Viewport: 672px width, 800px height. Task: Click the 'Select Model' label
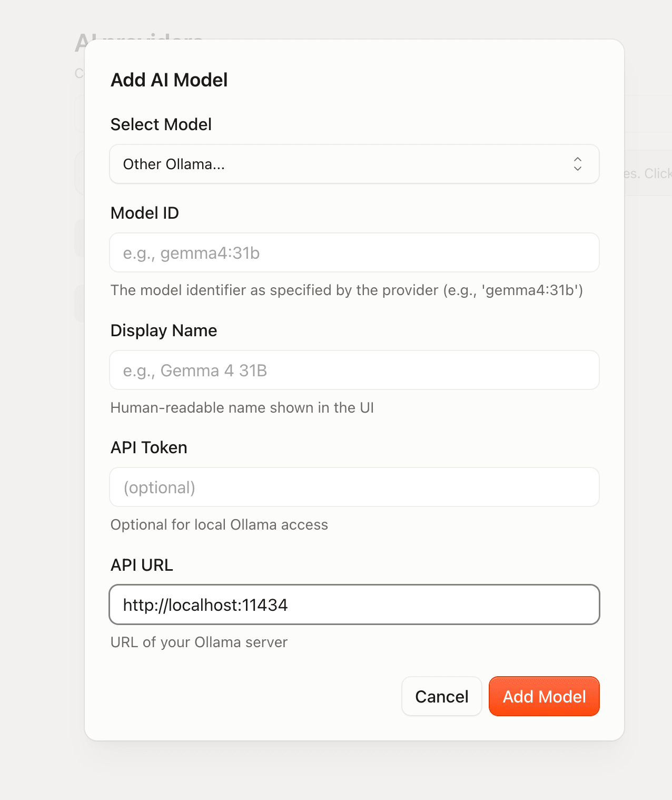161,124
